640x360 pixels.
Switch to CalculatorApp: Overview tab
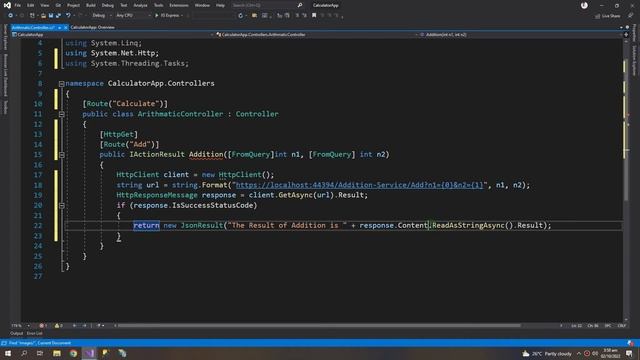click(x=93, y=27)
